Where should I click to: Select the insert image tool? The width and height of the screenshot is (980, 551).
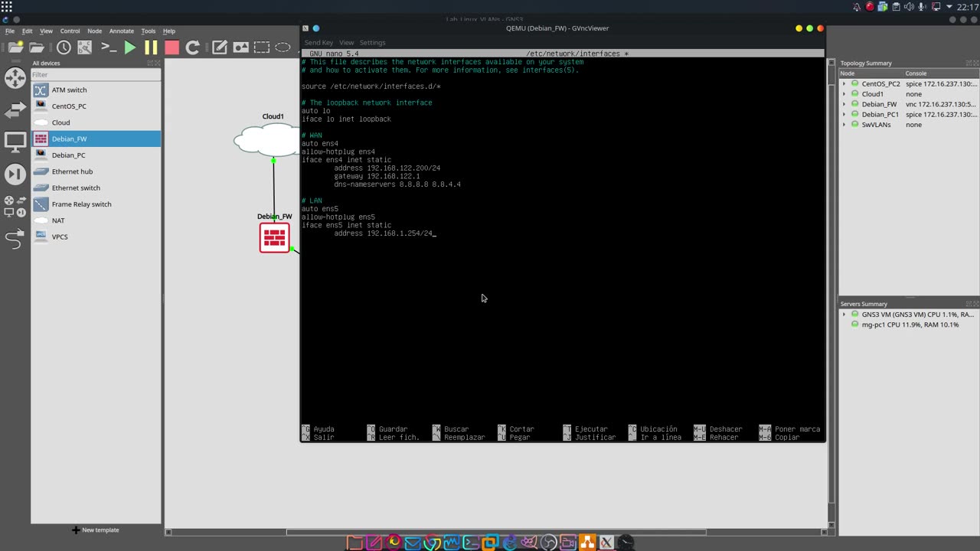[x=241, y=47]
